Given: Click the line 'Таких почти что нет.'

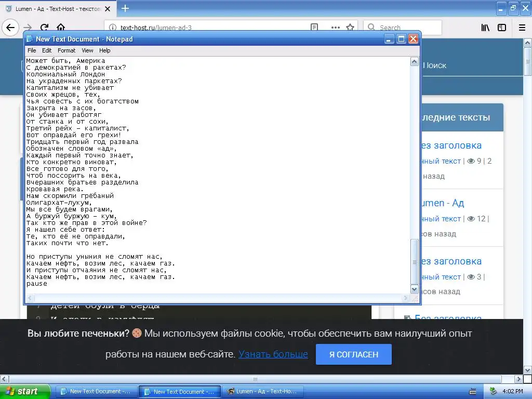Looking at the screenshot, I should coord(67,243).
